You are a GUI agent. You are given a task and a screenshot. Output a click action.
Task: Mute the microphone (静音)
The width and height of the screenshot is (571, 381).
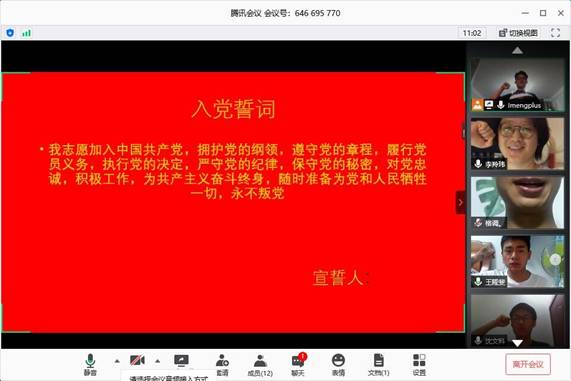pyautogui.click(x=90, y=365)
